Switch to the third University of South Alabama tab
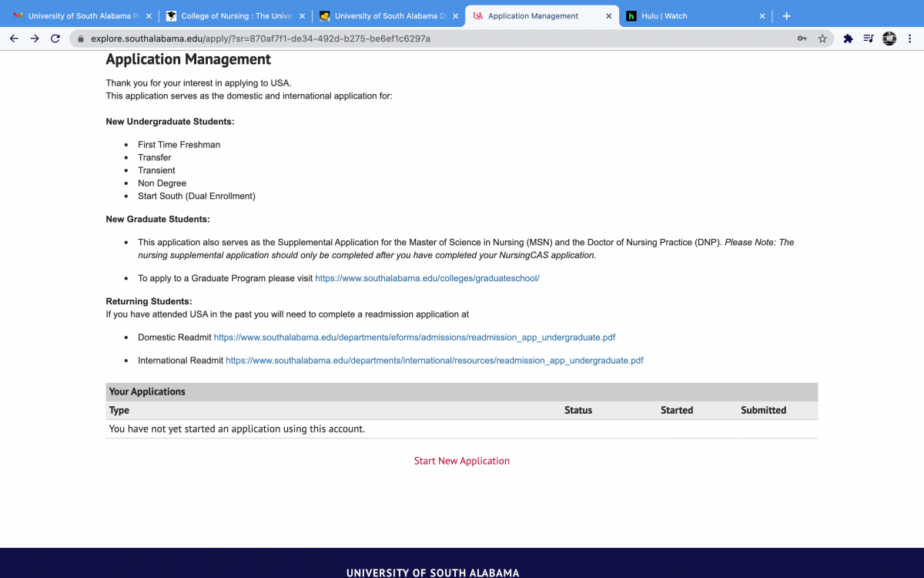The height and width of the screenshot is (578, 924). [389, 16]
